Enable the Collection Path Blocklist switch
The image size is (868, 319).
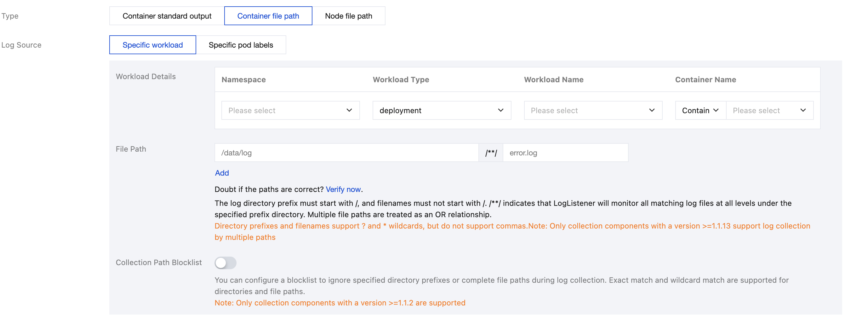(x=226, y=263)
